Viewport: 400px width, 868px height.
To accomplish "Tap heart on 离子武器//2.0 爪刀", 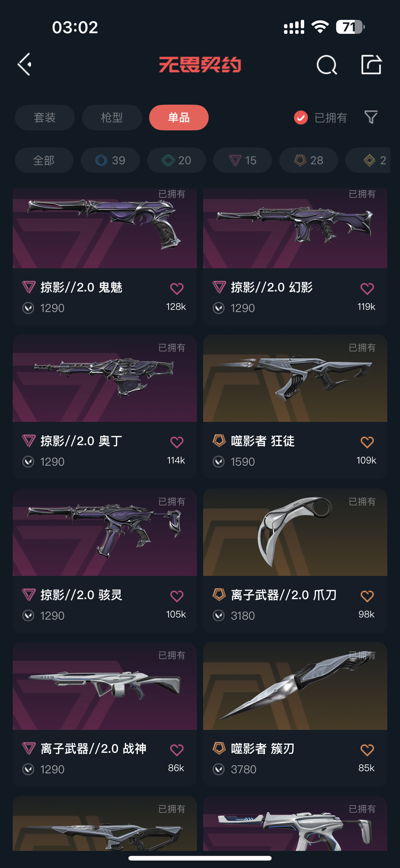I will click(367, 596).
